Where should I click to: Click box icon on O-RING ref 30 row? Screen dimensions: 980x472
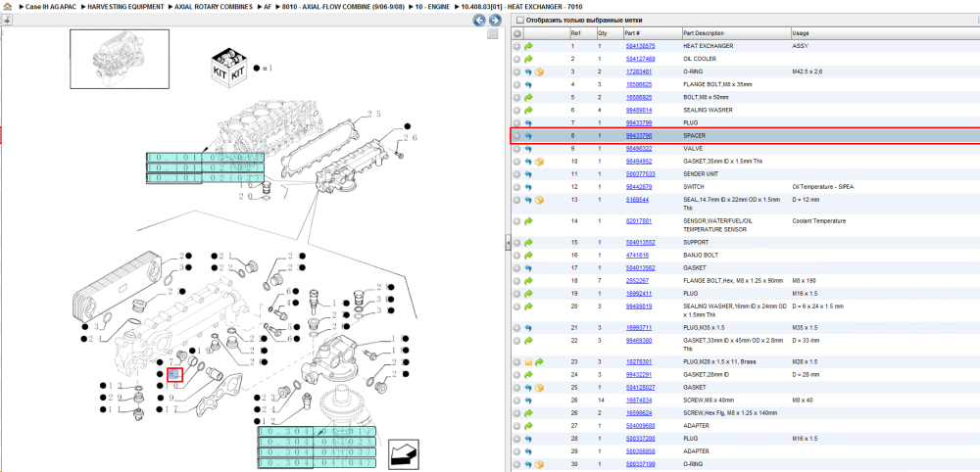(x=539, y=464)
